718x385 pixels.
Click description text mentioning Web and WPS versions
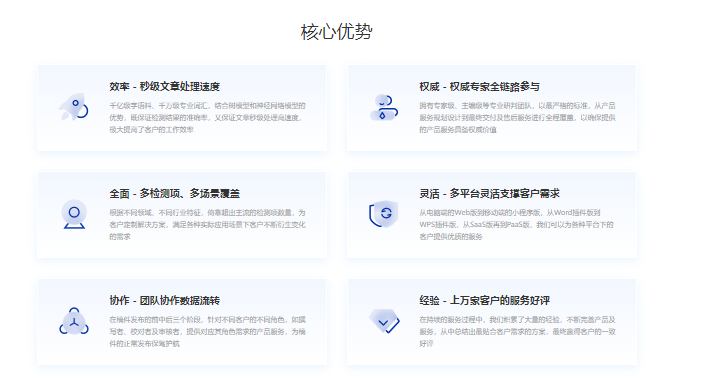(517, 224)
